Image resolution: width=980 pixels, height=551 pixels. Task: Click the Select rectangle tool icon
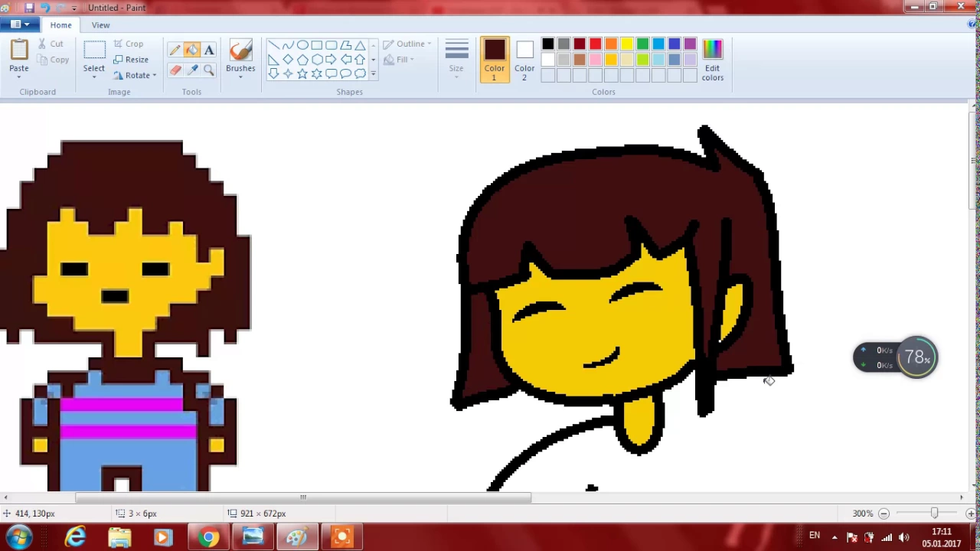(x=94, y=51)
